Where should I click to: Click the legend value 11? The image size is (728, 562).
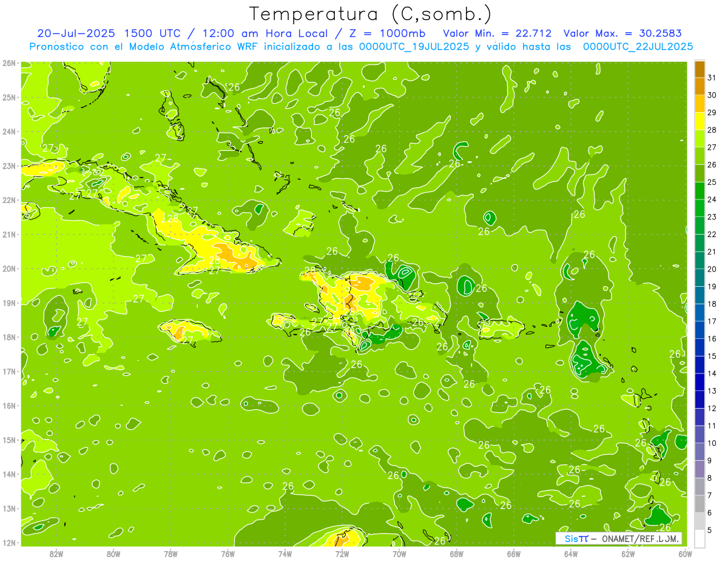[712, 426]
